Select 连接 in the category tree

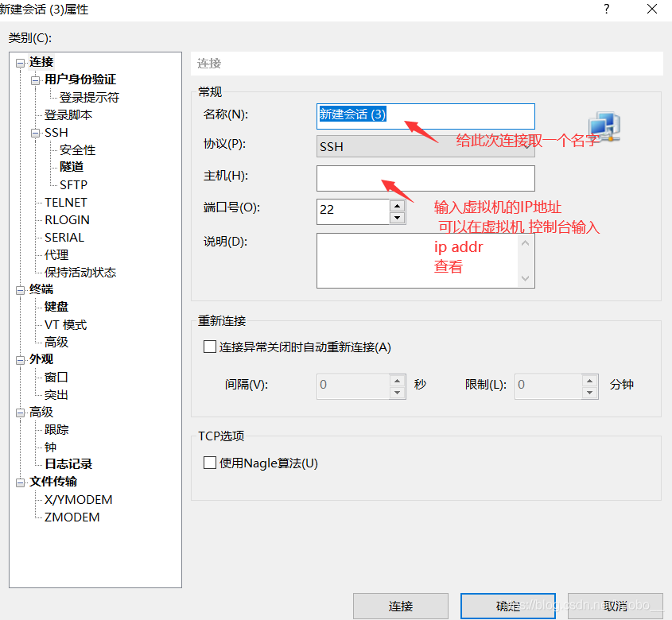pyautogui.click(x=41, y=62)
